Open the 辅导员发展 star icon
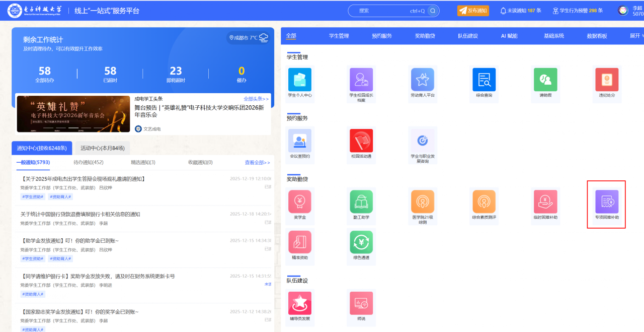 coord(300,303)
